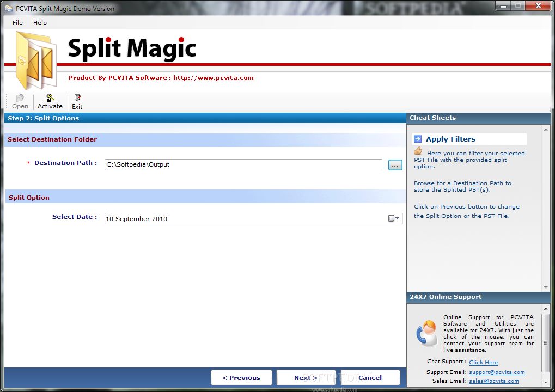Viewport: 555px width, 392px height.
Task: Click the Cheat Sheets scrollbar down arrow
Action: tap(545, 287)
